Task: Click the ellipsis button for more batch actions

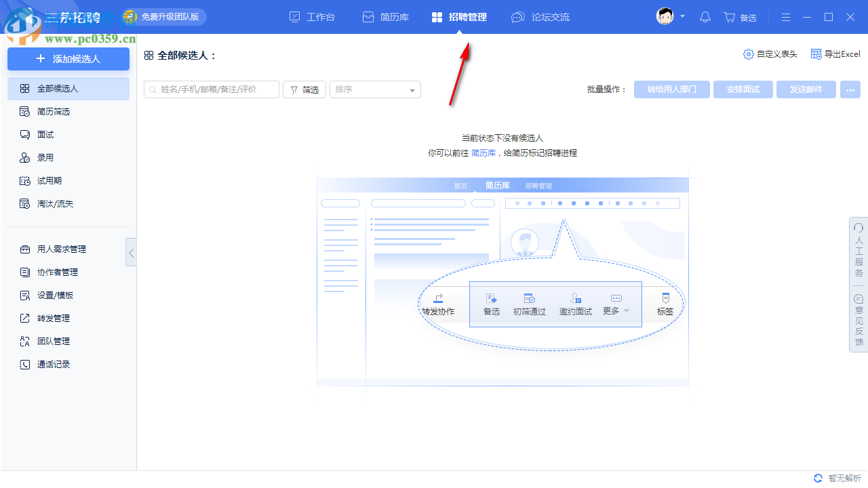Action: [x=850, y=89]
